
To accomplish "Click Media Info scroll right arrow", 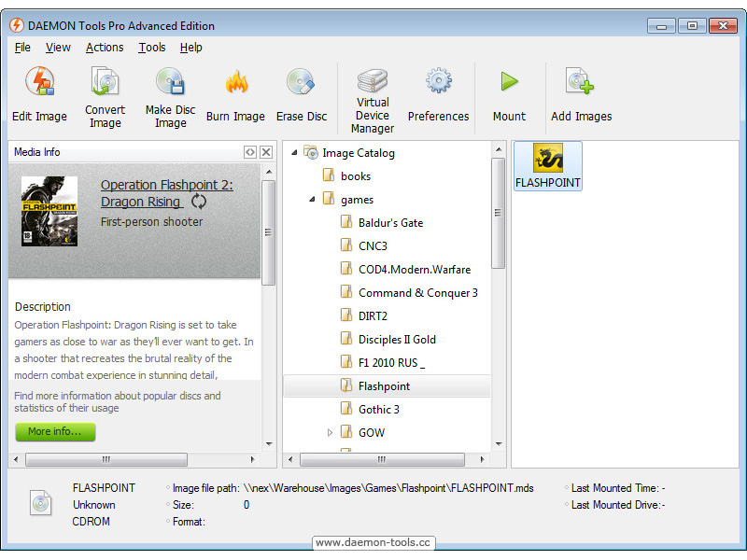I will tap(252, 459).
